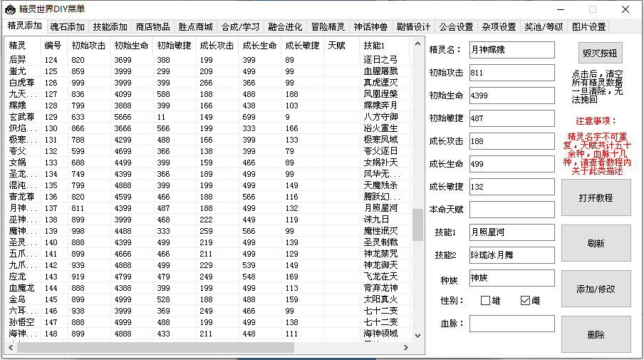
Task: Select the 金乌 row
Action: coord(207,299)
